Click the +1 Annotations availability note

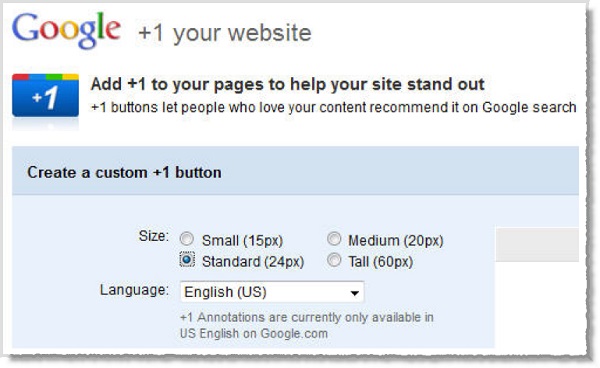307,325
